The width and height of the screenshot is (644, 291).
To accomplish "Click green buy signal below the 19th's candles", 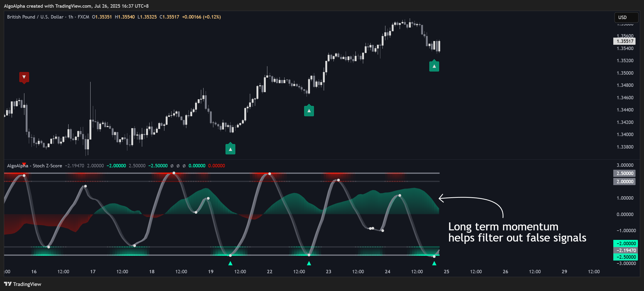I will (230, 149).
